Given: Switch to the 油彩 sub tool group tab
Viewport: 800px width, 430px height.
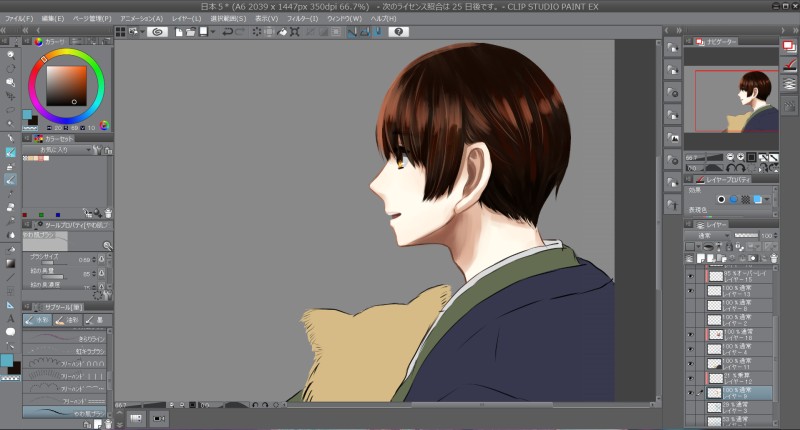Looking at the screenshot, I should (x=67, y=320).
